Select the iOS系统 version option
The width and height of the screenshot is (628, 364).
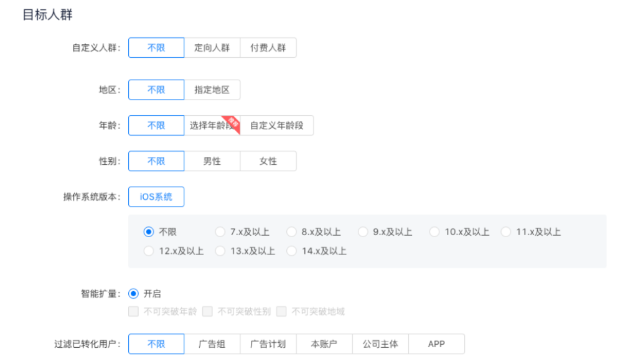point(156,196)
